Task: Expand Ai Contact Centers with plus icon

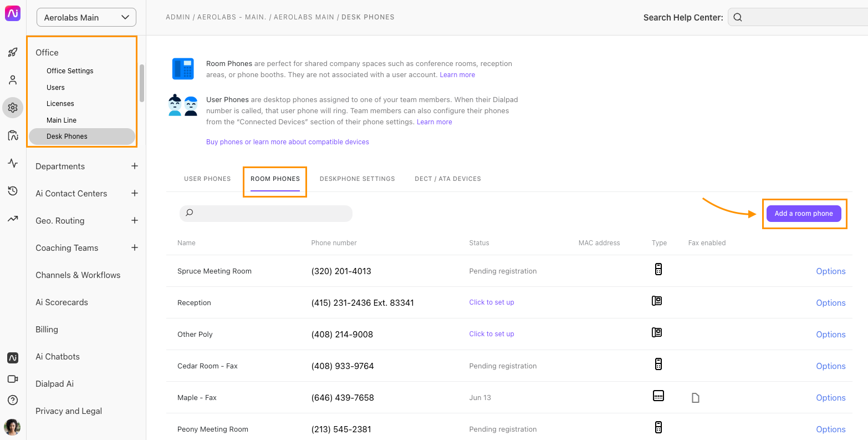Action: click(135, 193)
